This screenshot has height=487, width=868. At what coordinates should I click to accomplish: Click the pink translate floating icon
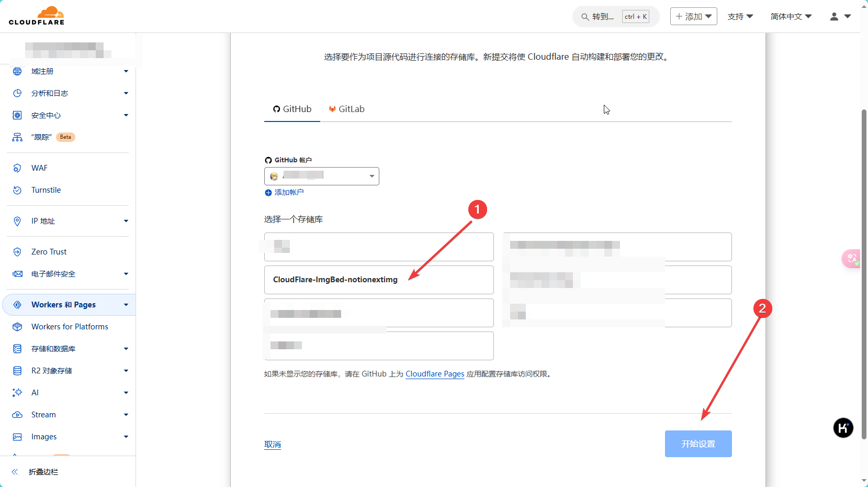coord(851,259)
